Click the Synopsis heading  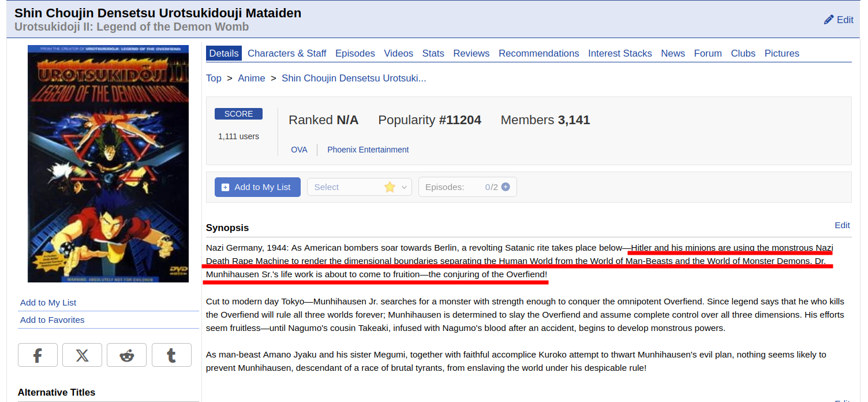point(227,228)
